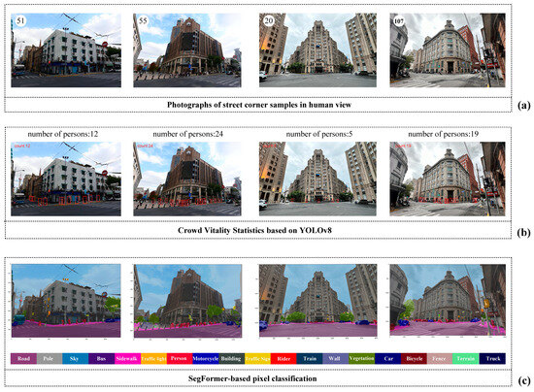Click the red 'count:12' overlay text
Screen dimensions: 534x392
[x=22, y=146]
